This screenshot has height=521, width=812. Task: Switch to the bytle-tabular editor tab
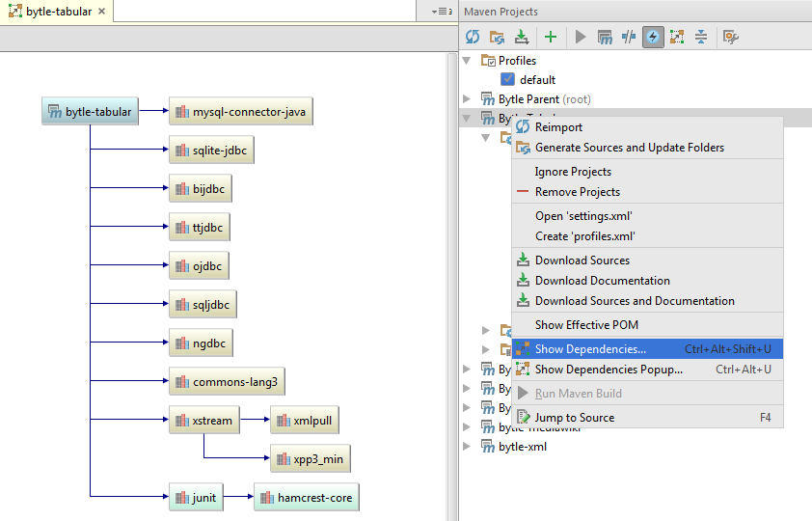58,12
